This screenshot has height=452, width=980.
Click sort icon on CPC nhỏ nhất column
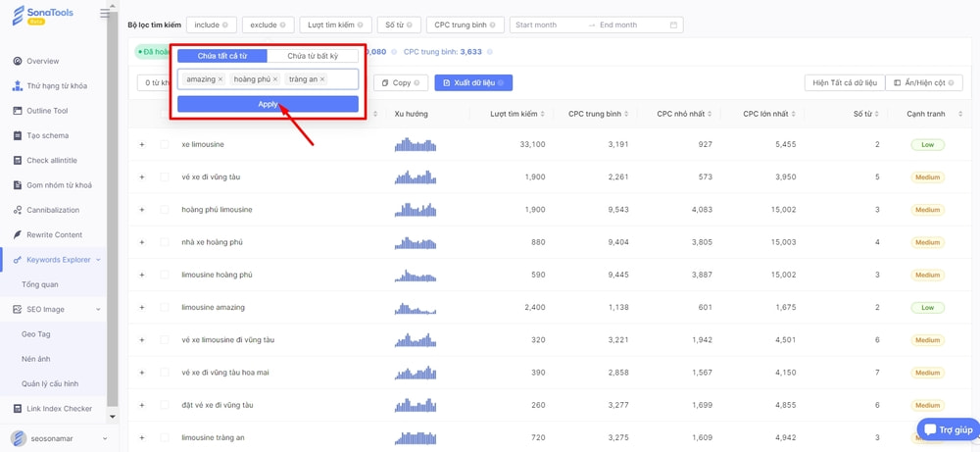(x=710, y=114)
